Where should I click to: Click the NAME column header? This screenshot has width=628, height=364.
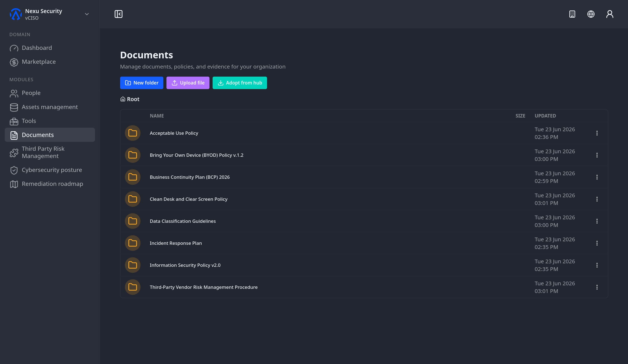157,116
